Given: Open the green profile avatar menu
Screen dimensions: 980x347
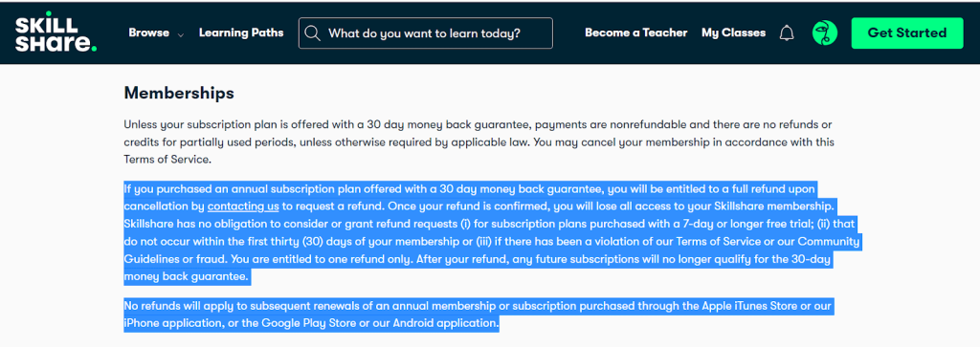Looking at the screenshot, I should [x=824, y=33].
